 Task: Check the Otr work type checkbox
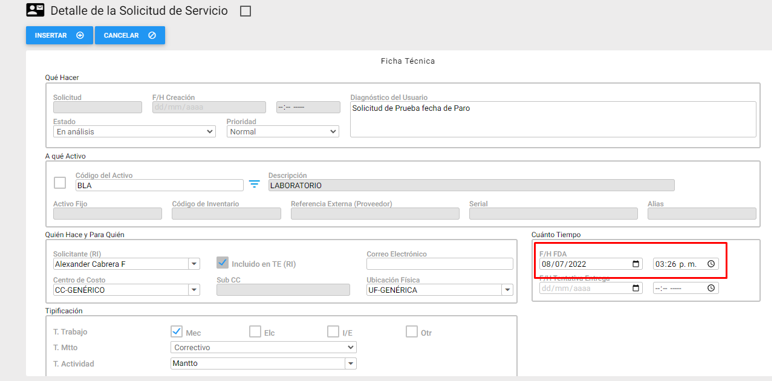[x=412, y=331]
